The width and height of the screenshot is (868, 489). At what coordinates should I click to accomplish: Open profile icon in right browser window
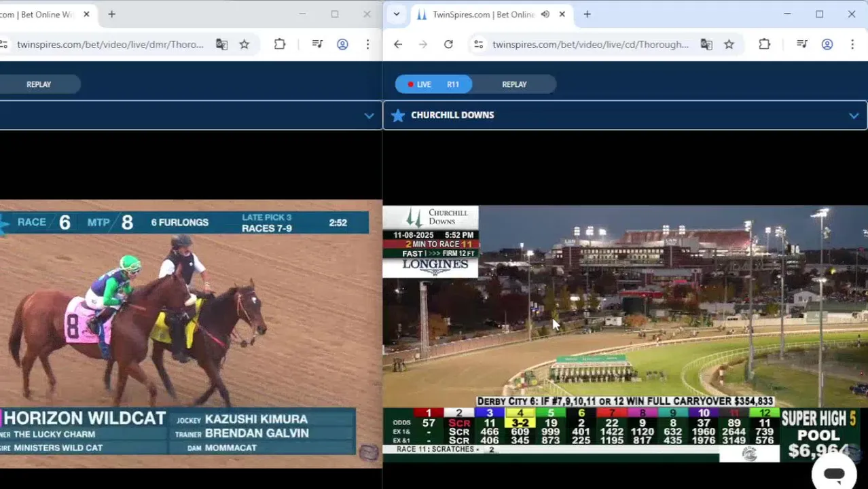click(827, 44)
